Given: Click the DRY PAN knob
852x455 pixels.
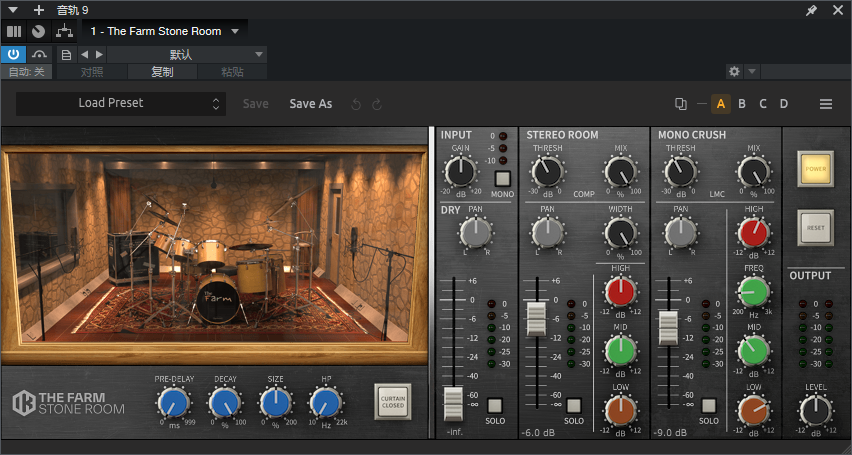Looking at the screenshot, I should 475,232.
